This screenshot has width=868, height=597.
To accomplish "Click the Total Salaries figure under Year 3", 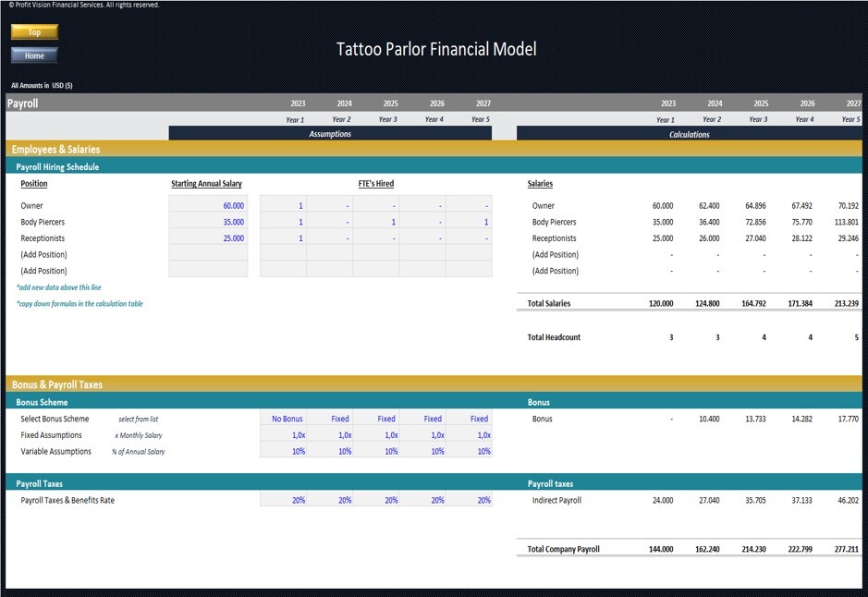I will [754, 303].
